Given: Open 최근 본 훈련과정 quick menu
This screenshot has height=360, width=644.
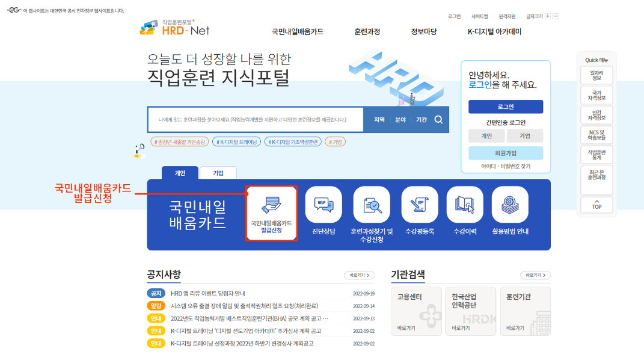Looking at the screenshot, I should (596, 180).
